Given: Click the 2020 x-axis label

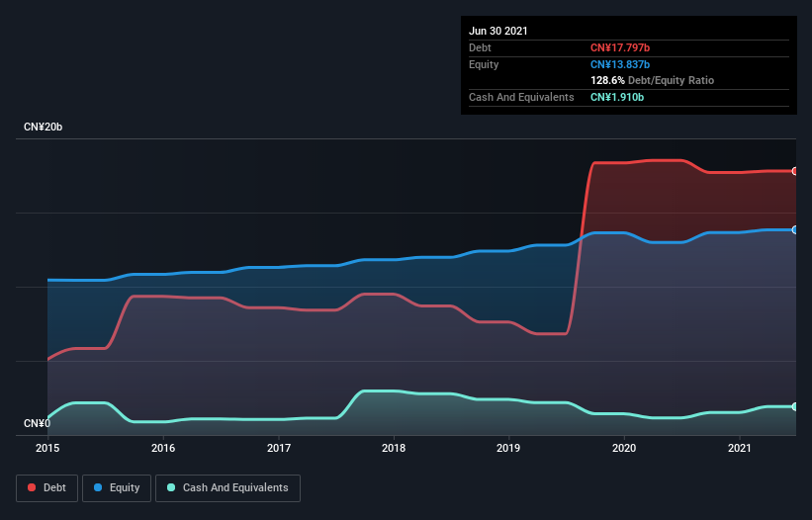Looking at the screenshot, I should 624,448.
